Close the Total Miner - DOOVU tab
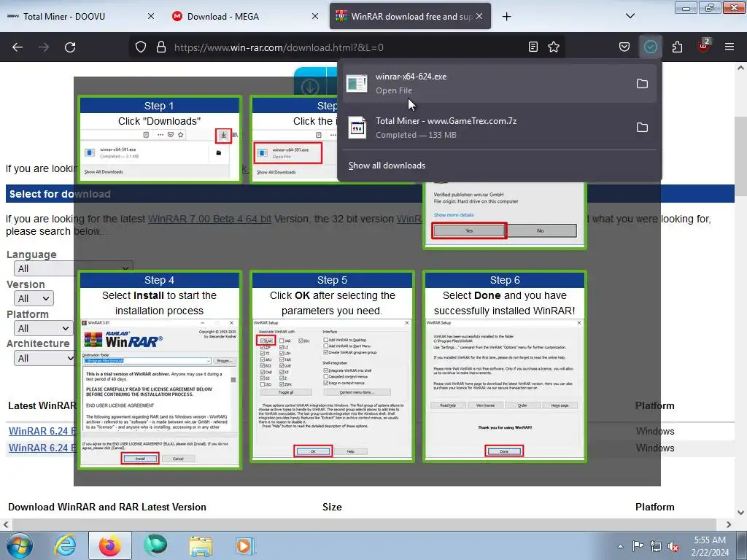The image size is (747, 560). point(151,16)
